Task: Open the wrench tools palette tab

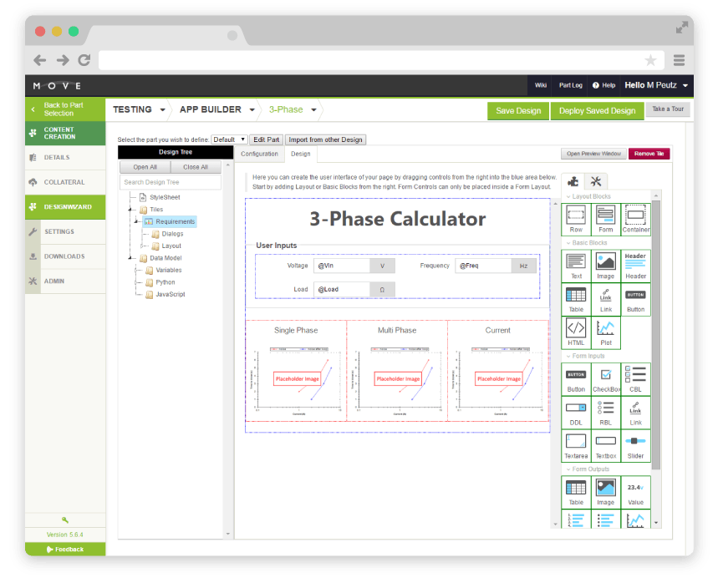Action: pyautogui.click(x=596, y=182)
